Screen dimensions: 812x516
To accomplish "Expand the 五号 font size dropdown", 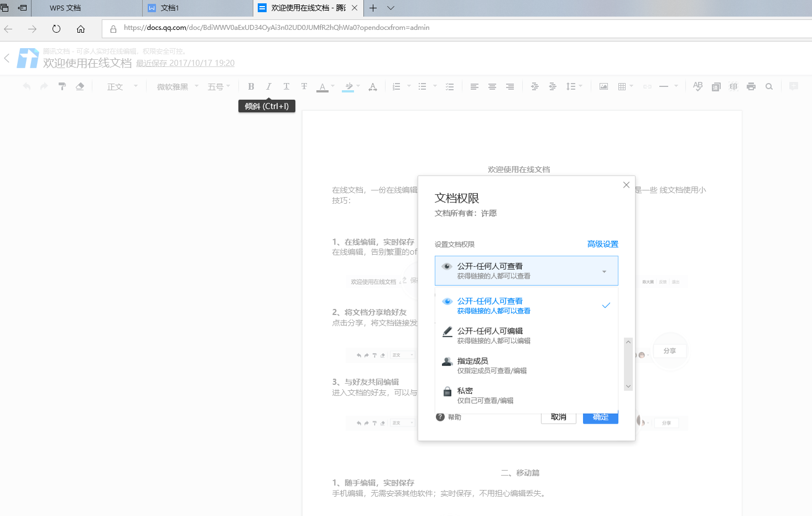I will [x=218, y=87].
